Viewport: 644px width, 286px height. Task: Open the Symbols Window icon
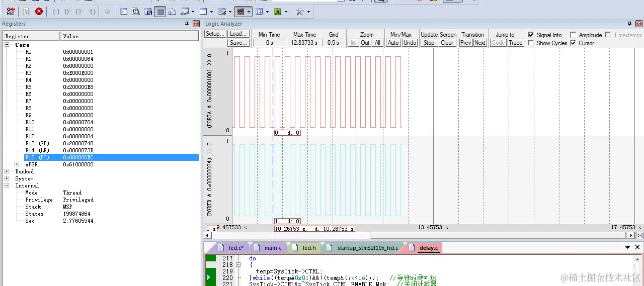coord(148,12)
